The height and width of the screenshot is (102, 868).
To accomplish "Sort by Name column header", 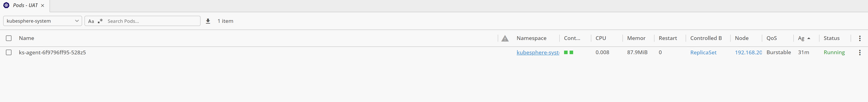I will (26, 38).
